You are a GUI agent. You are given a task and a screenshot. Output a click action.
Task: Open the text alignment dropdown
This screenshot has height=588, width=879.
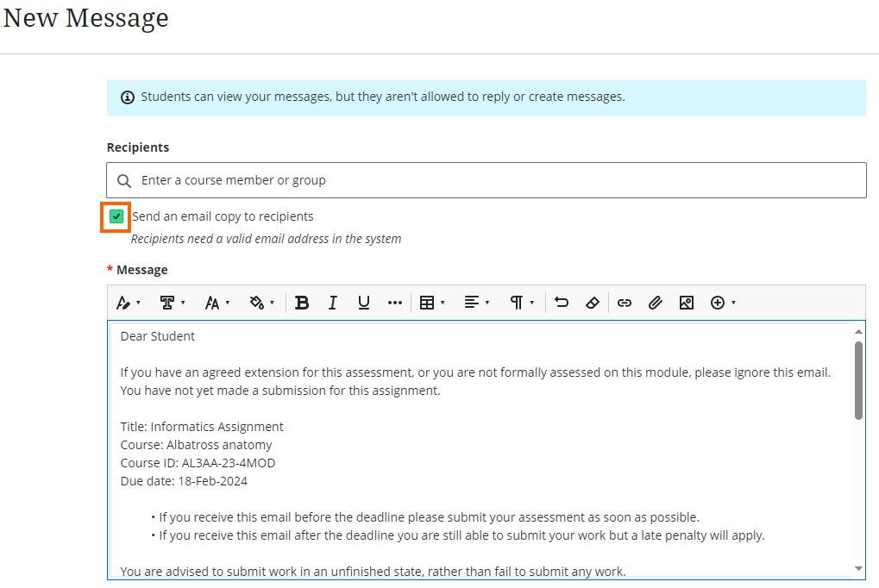click(x=475, y=302)
